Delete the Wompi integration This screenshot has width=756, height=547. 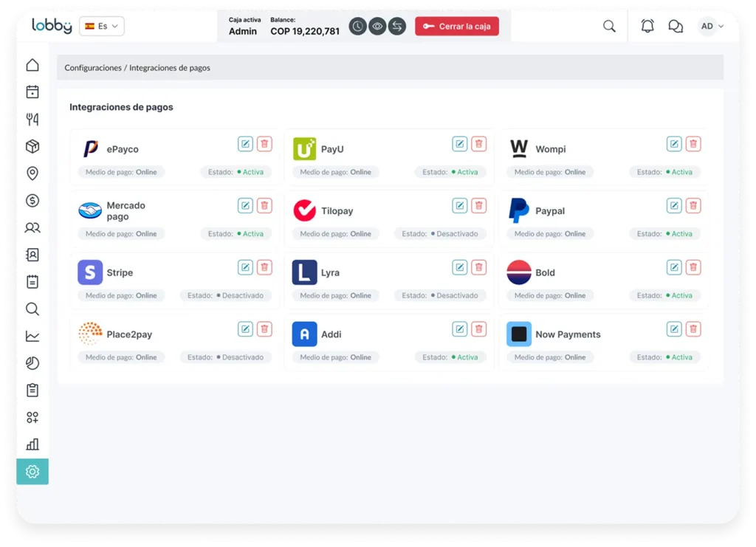click(693, 144)
